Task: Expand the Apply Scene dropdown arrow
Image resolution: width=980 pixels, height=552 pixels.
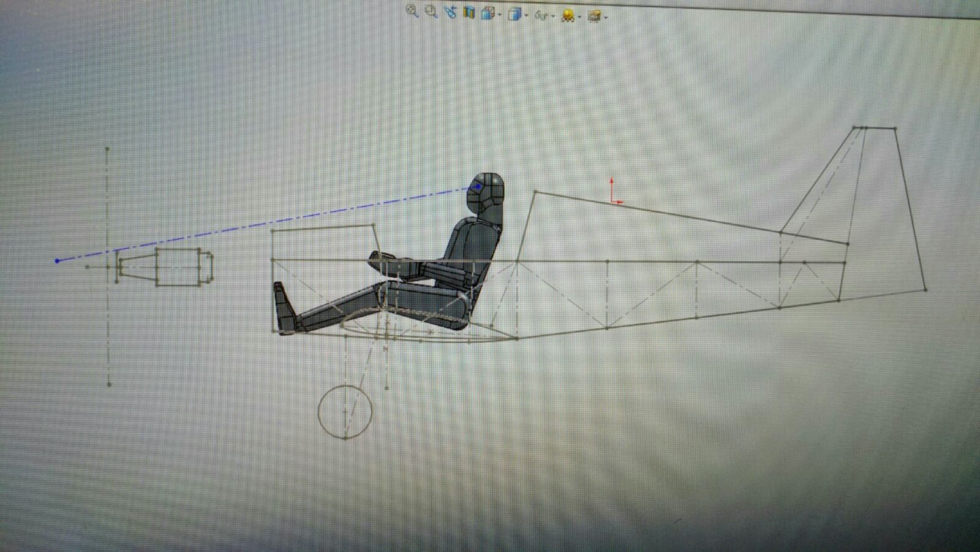Action: pos(606,18)
